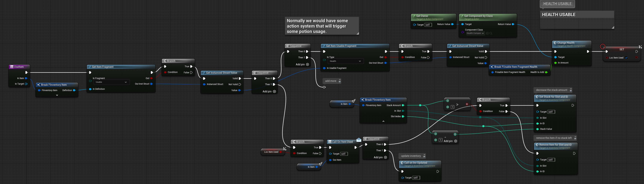Open the In Type 'Health' dropdown
644x184 pixels.
345,61
